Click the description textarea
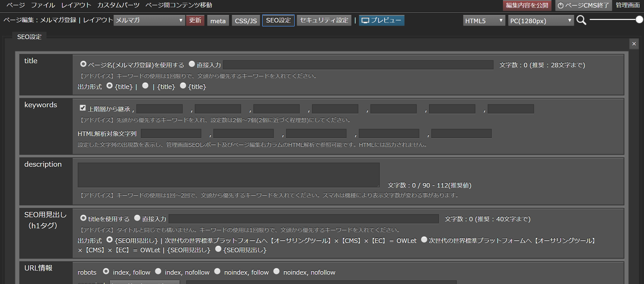The image size is (644, 284). (229, 175)
